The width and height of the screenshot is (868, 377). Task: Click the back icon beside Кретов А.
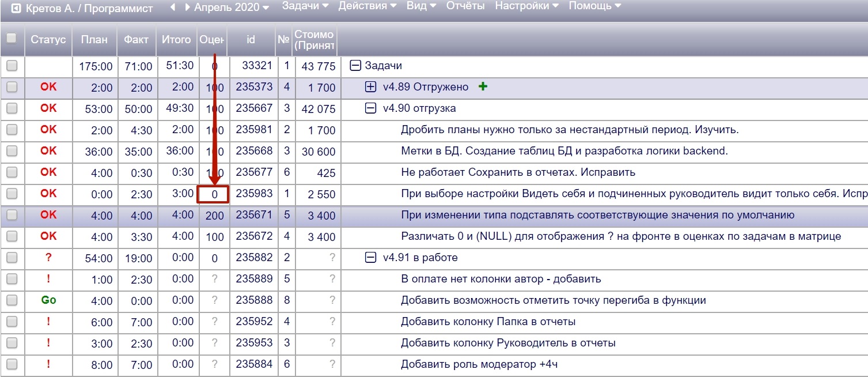(x=16, y=9)
